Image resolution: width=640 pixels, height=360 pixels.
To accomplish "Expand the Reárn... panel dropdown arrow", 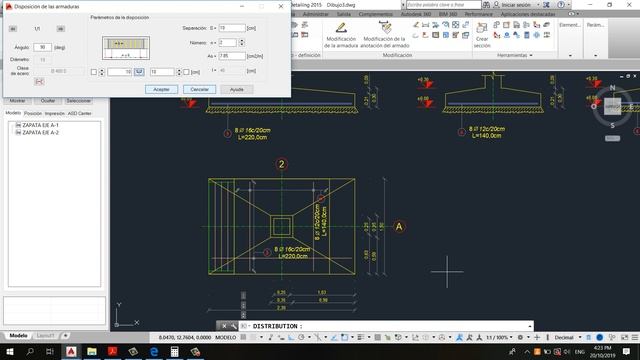I will point(596,56).
